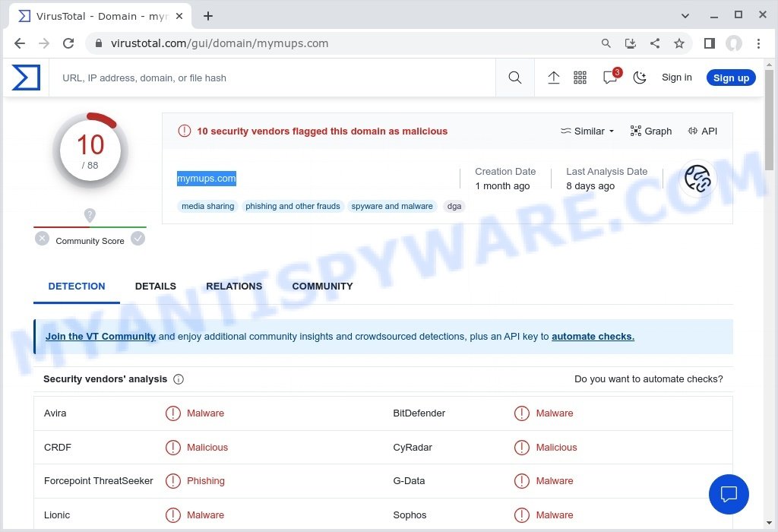Reload the page
Viewport: 778px width, 532px height.
point(68,43)
